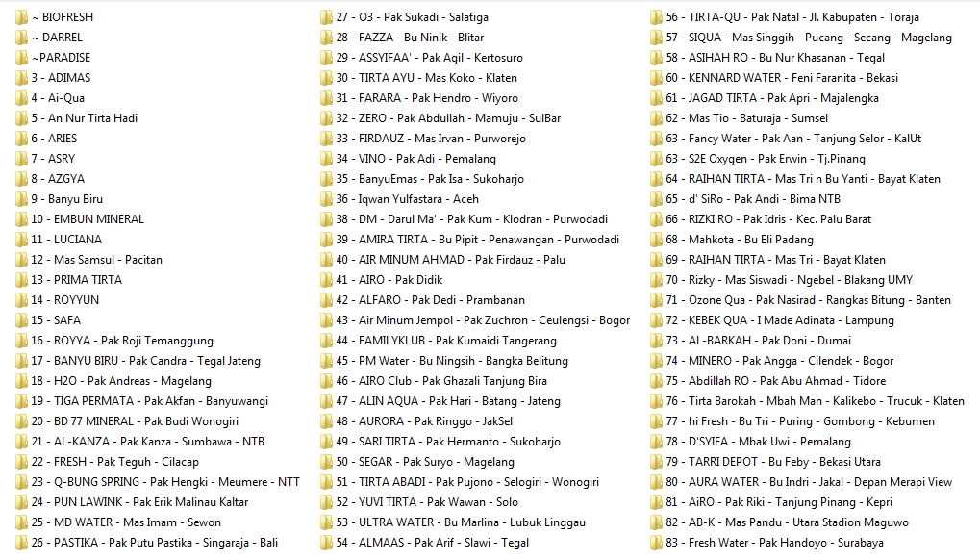Click folder icon of 48 - AURORA
Image resolution: width=980 pixels, height=560 pixels.
coord(326,421)
